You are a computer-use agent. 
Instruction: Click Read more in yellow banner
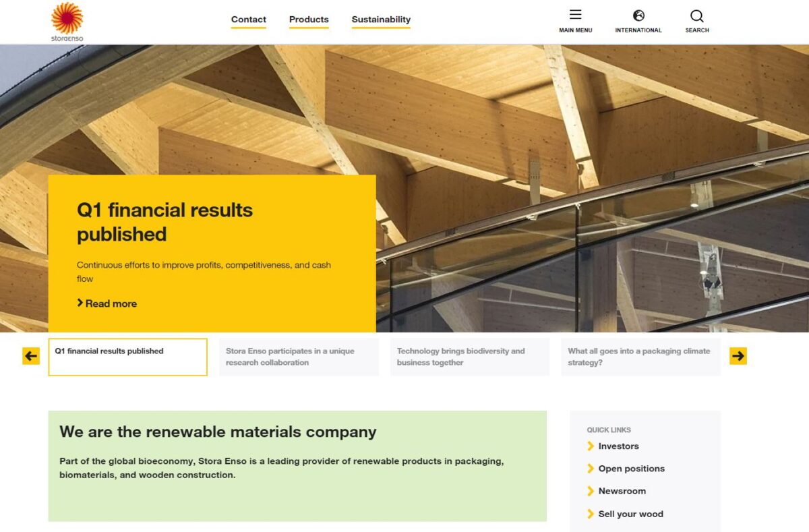107,303
